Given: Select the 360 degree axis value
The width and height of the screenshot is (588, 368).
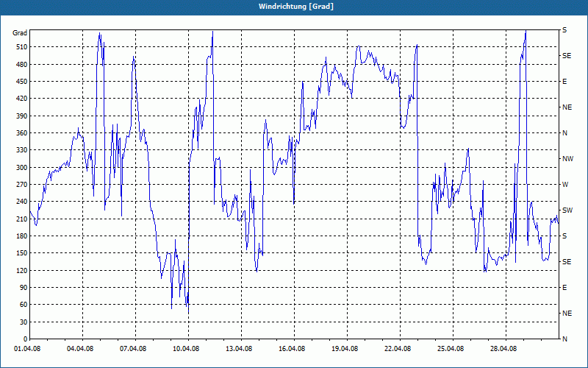Looking at the screenshot, I should 22,133.
